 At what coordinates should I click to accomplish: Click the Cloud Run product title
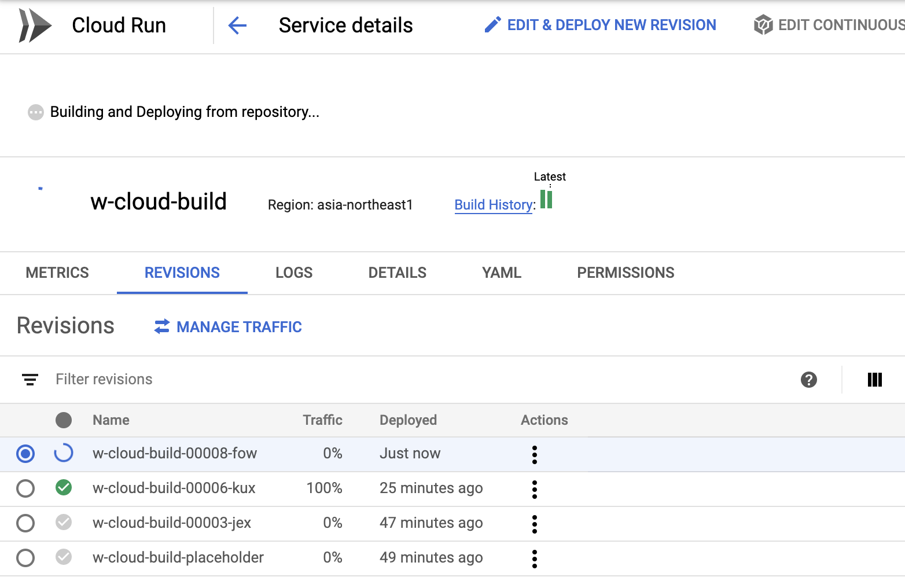[119, 25]
